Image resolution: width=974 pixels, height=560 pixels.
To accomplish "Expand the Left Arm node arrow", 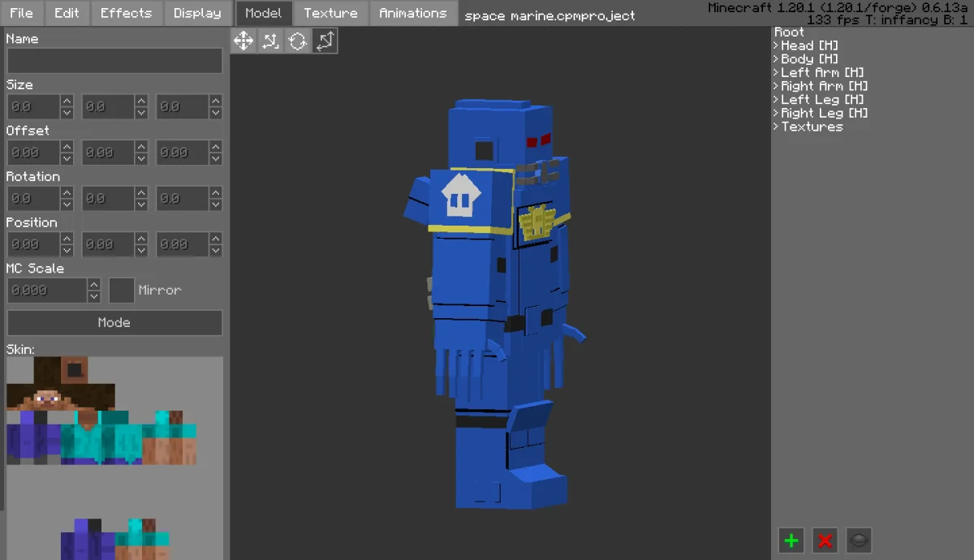I will (x=776, y=72).
